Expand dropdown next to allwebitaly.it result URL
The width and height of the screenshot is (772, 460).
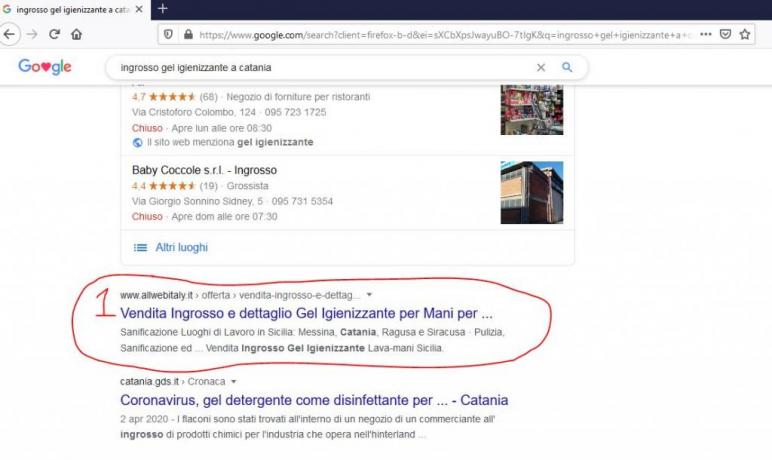(369, 295)
